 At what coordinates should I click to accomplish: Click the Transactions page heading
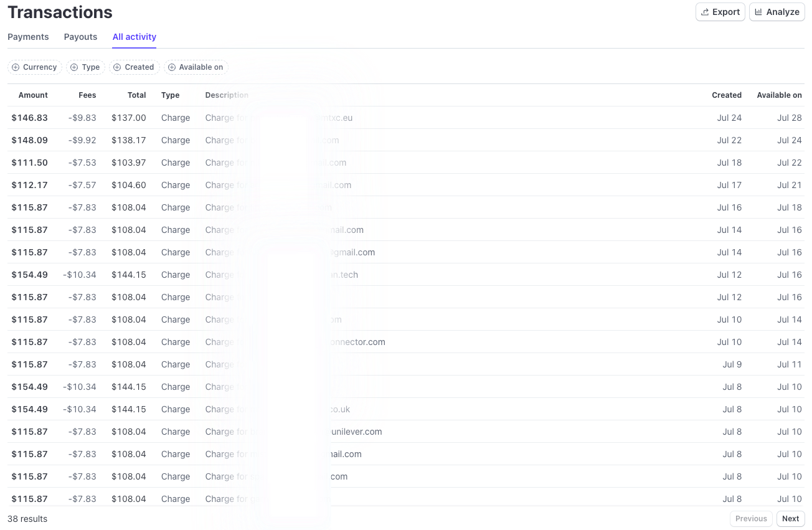(x=60, y=12)
